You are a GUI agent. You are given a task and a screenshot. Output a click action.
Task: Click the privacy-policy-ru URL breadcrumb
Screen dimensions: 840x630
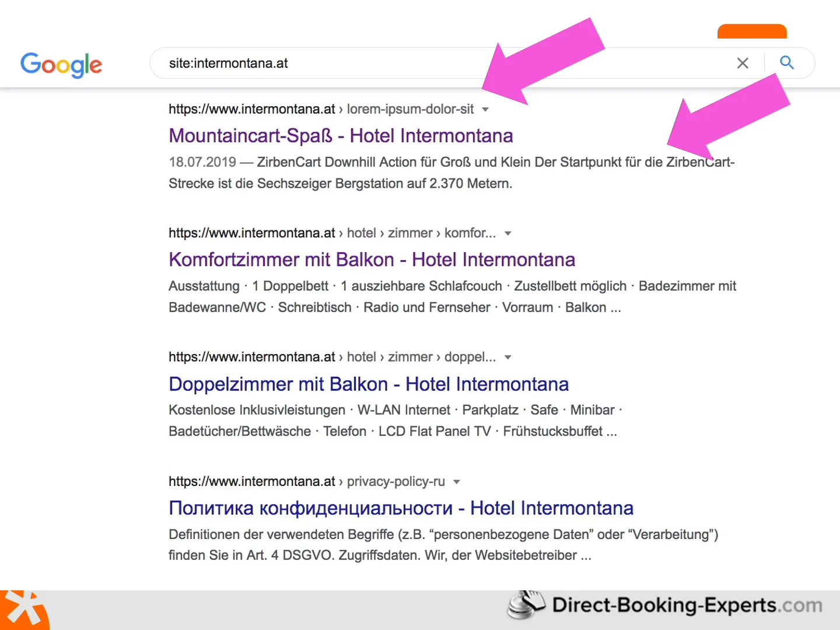coord(395,481)
